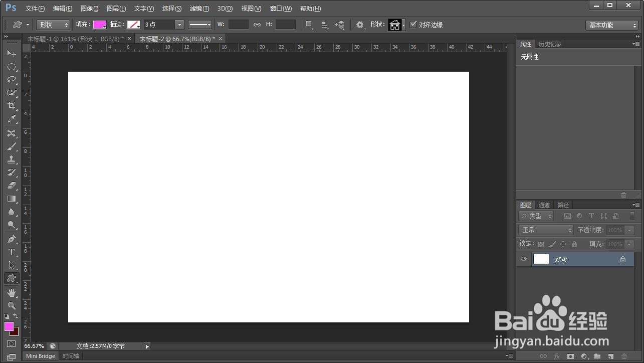Select the Elliptical Marquee tool
644x363 pixels.
12,67
